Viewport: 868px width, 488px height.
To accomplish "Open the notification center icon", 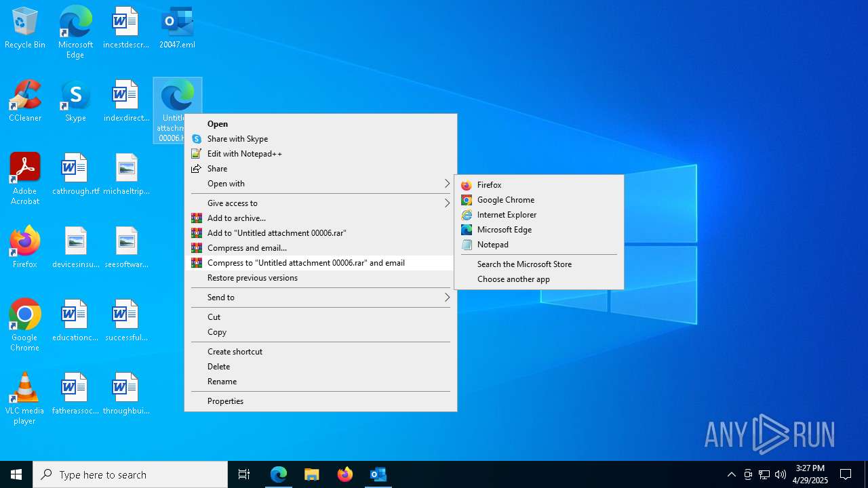I will click(x=846, y=474).
